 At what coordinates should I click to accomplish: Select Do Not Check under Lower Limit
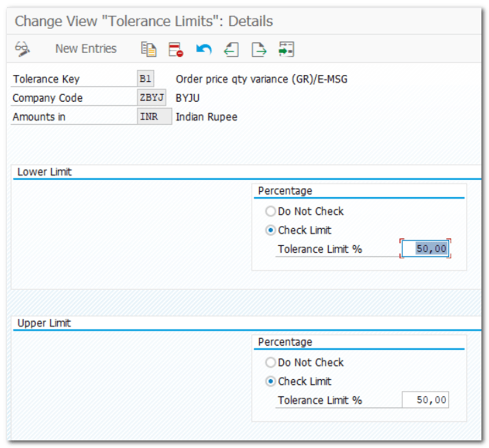pyautogui.click(x=271, y=211)
